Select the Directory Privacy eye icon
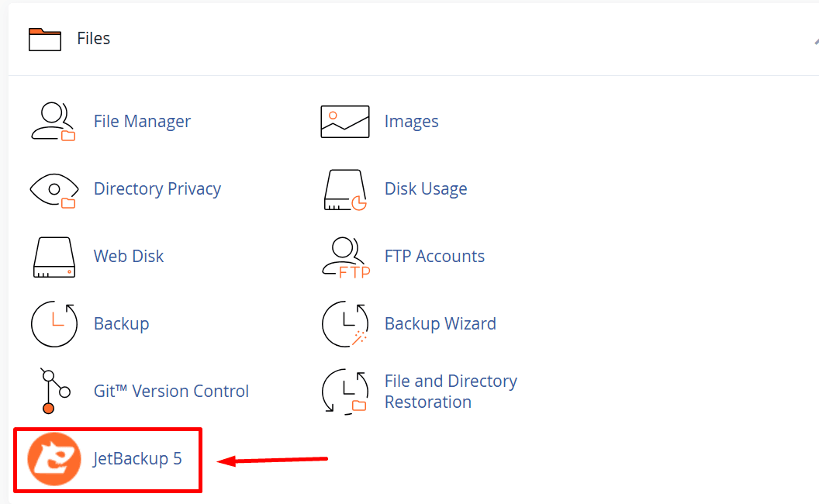This screenshot has width=819, height=504. tap(54, 188)
